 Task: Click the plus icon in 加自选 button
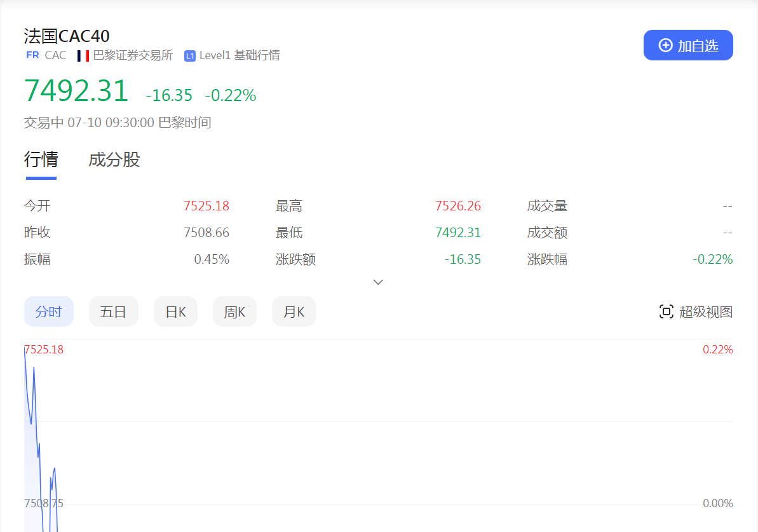(x=665, y=45)
